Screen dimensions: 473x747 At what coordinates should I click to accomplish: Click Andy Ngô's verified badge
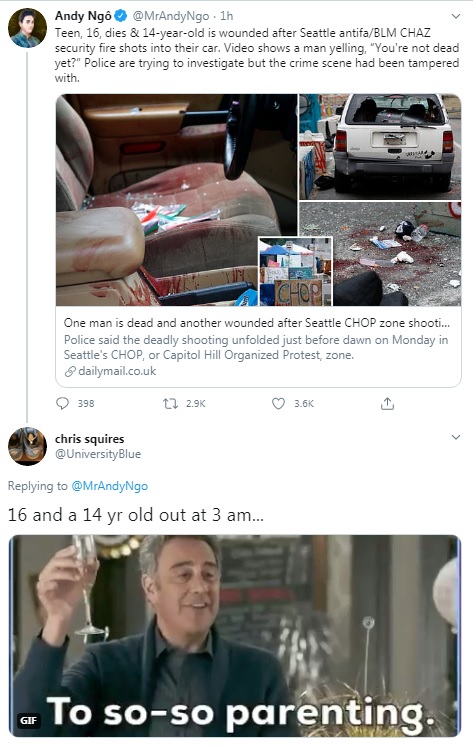click(121, 16)
